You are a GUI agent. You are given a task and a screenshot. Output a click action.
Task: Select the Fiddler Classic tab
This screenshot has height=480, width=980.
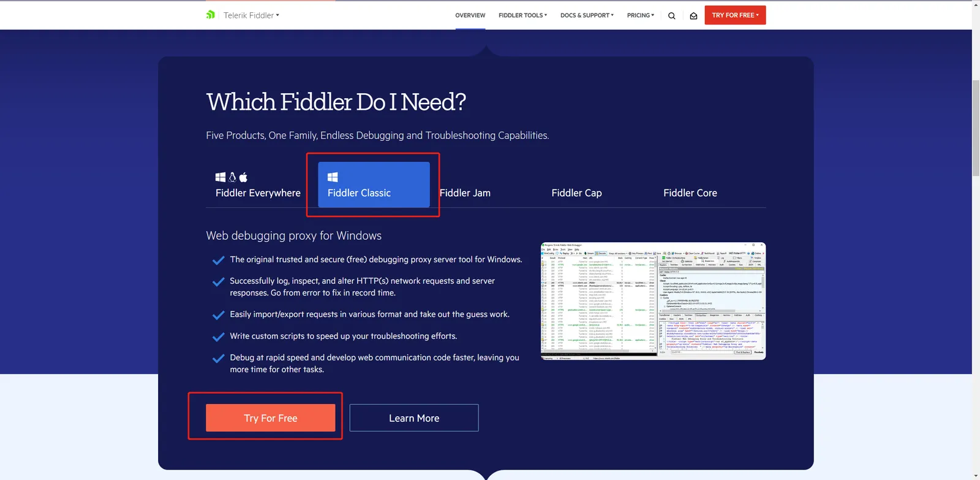coord(374,185)
